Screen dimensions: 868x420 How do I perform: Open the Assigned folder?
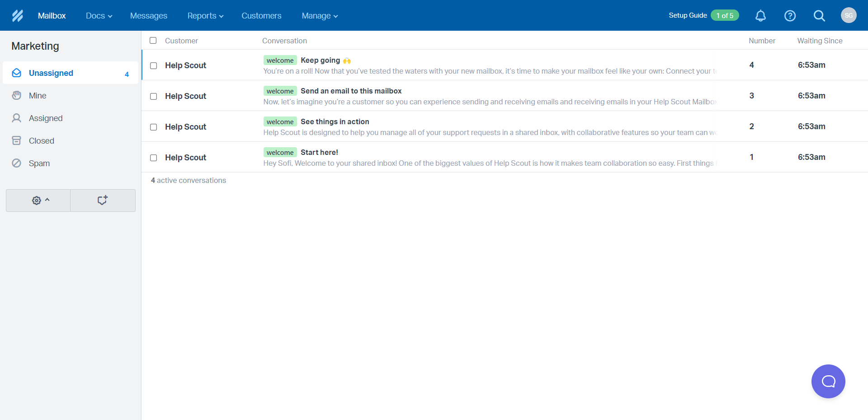(71, 118)
